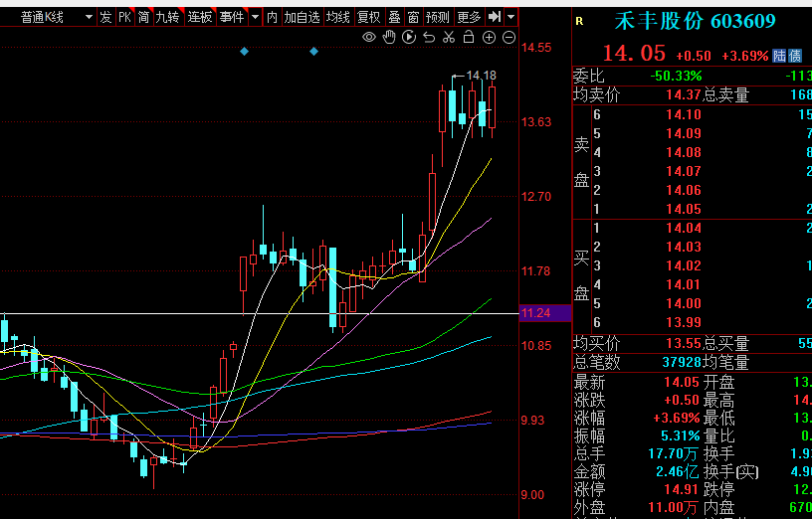
Task: Toggle the chart lock icon
Action: click(469, 36)
